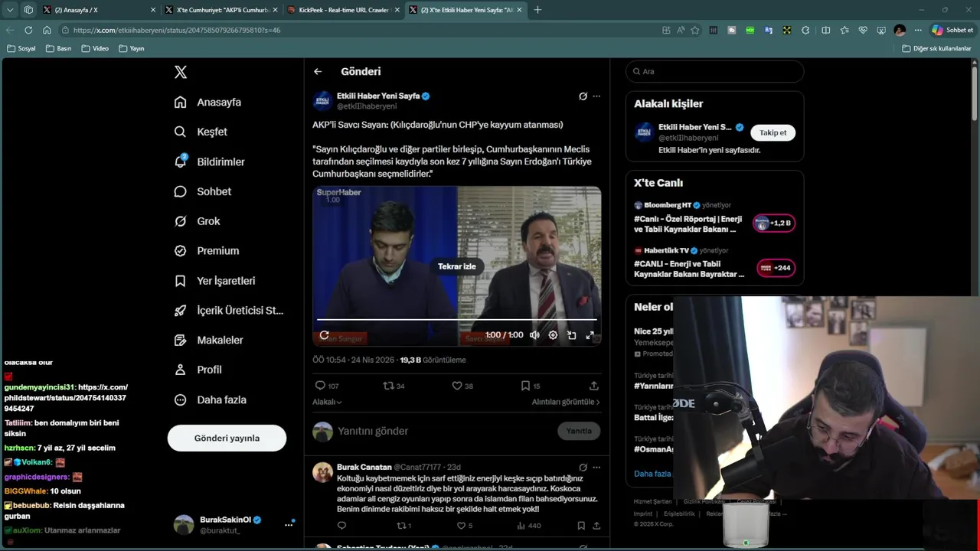Screen dimensions: 980x551
Task: Open Alıntıları görüntüle link
Action: 566,402
